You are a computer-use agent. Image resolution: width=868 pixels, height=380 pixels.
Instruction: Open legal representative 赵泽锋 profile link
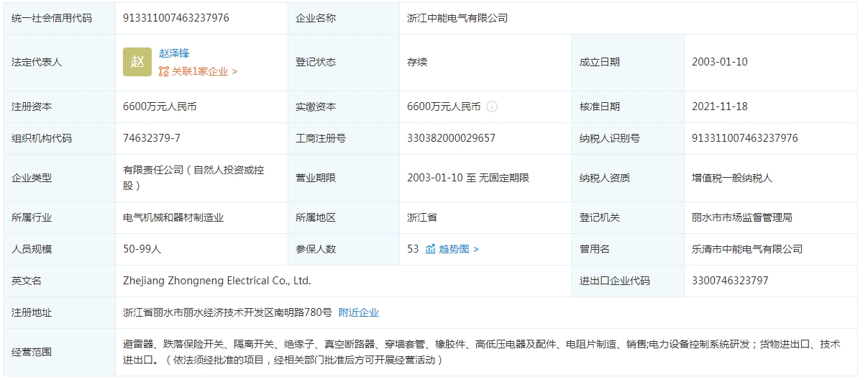[x=174, y=53]
